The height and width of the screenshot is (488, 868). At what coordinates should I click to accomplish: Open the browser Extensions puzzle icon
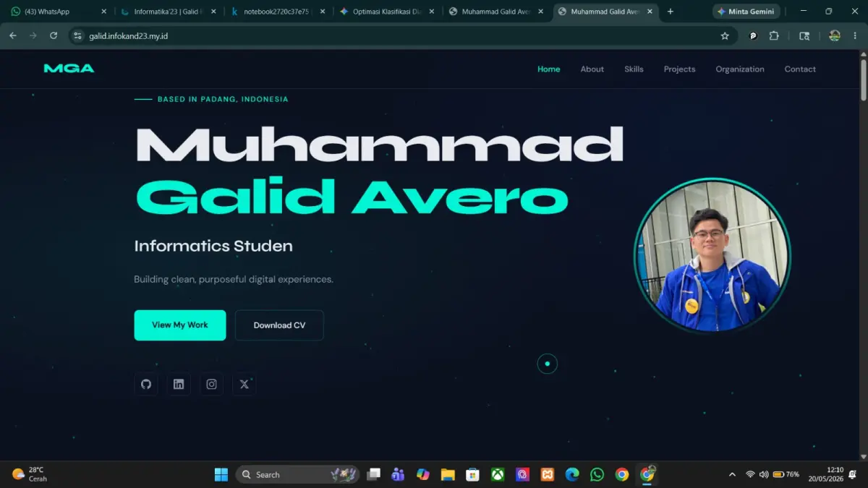pos(774,35)
